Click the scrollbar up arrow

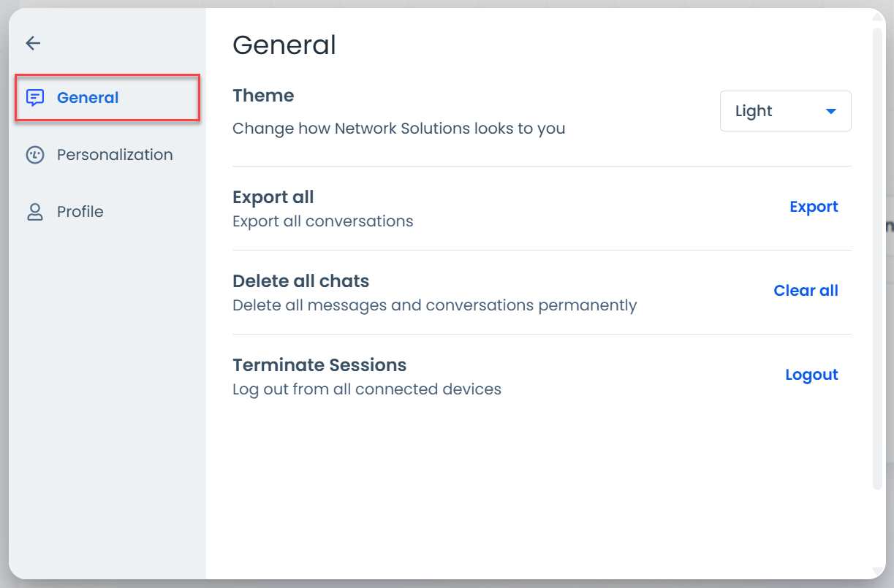pos(879,18)
